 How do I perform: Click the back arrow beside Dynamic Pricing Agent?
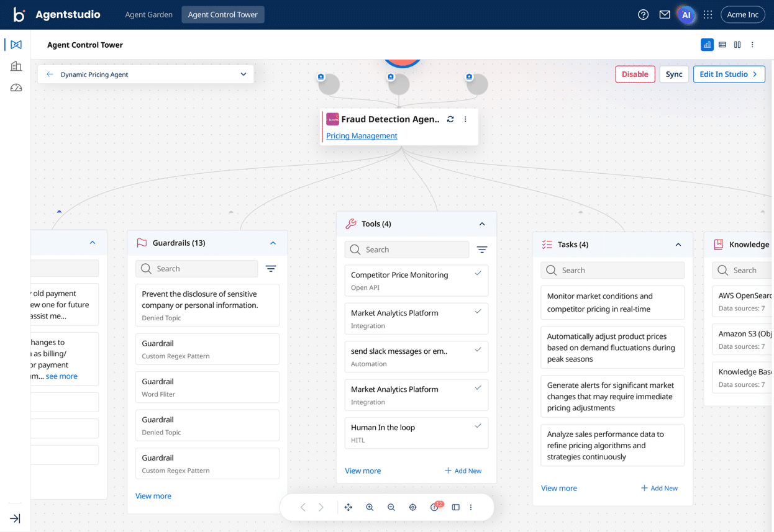(x=50, y=74)
